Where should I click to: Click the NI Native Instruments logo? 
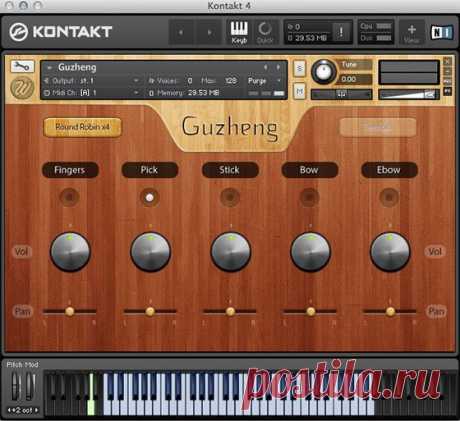(x=442, y=32)
